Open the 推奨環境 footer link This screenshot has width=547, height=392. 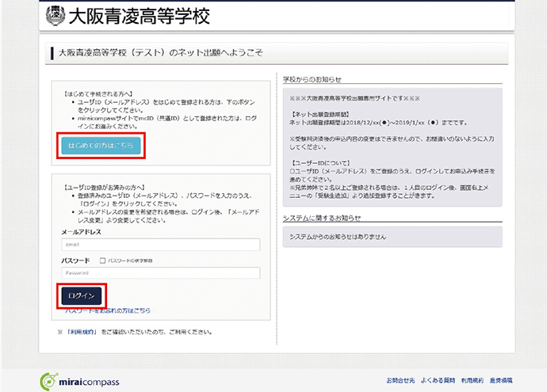[x=501, y=380]
